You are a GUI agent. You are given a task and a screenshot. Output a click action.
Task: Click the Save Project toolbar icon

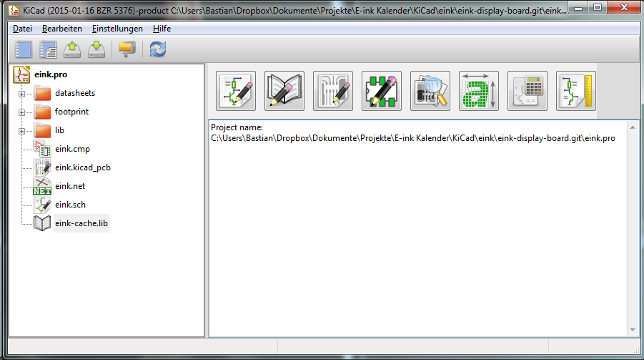96,50
